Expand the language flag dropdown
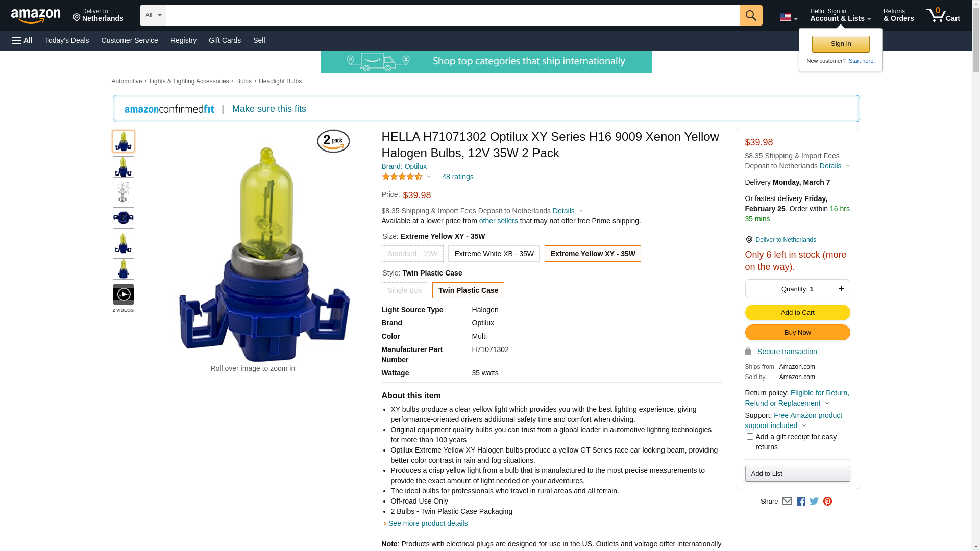 788,18
